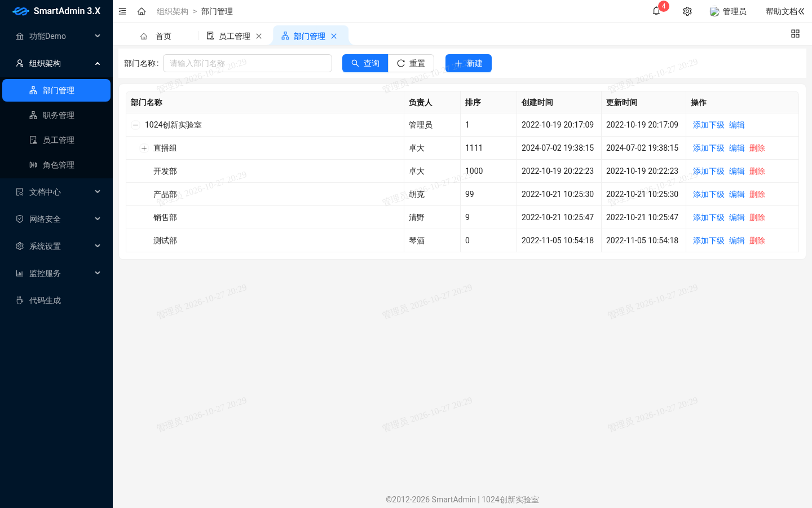Open 代码生成 in the sidebar
The image size is (812, 508).
[56, 300]
